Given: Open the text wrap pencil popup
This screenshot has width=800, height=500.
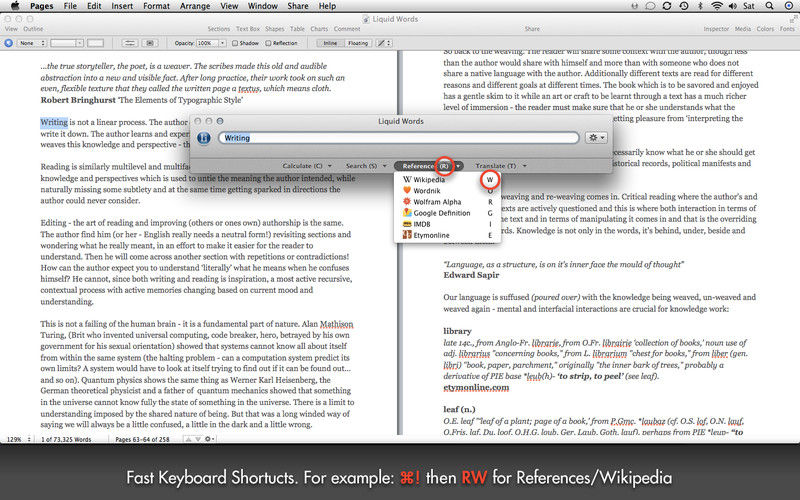Looking at the screenshot, I should click(384, 43).
